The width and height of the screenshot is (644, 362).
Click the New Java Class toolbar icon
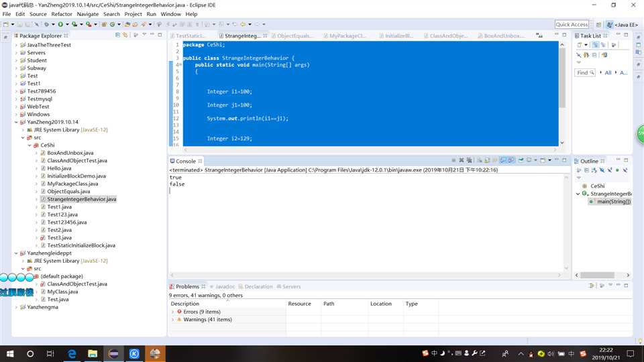[112, 24]
